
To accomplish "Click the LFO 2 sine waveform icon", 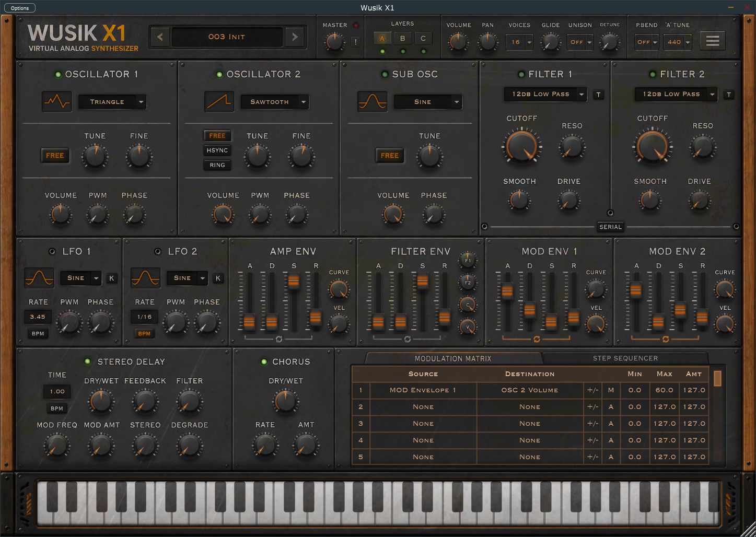I will [145, 278].
